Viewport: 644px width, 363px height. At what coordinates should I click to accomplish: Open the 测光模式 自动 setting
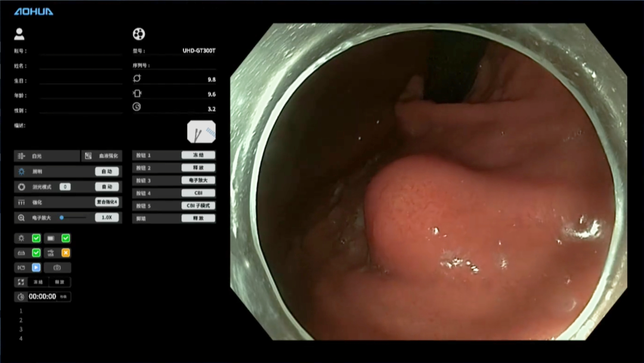(107, 187)
